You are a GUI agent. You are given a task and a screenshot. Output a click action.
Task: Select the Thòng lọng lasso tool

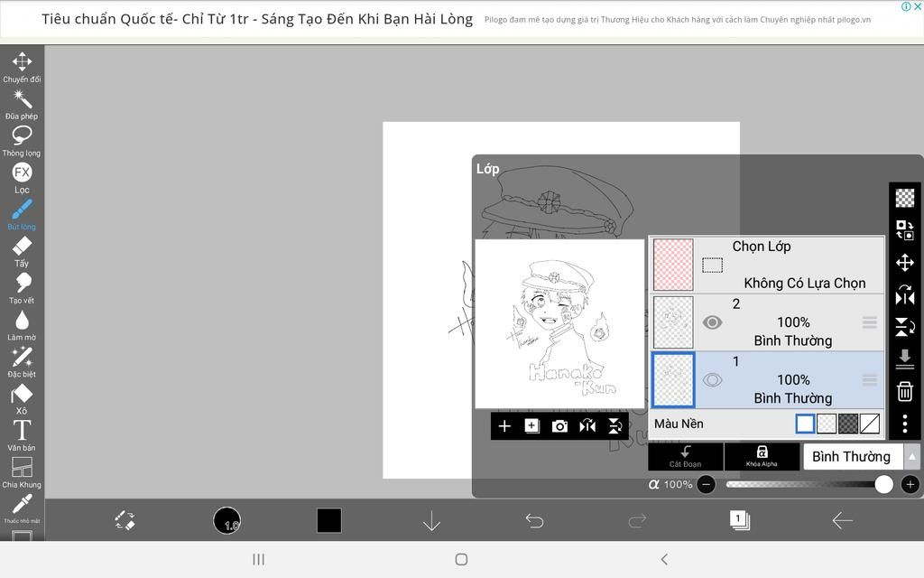click(22, 141)
